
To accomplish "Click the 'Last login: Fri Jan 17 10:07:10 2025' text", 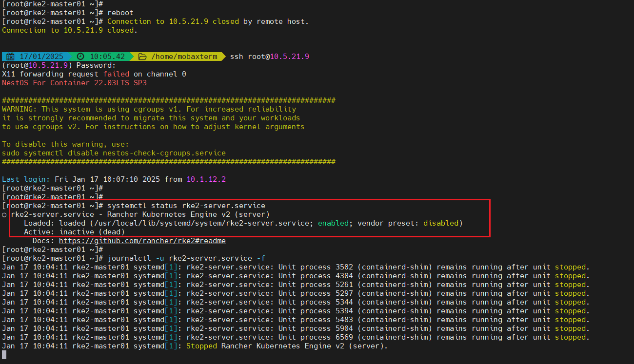I will tap(81, 179).
